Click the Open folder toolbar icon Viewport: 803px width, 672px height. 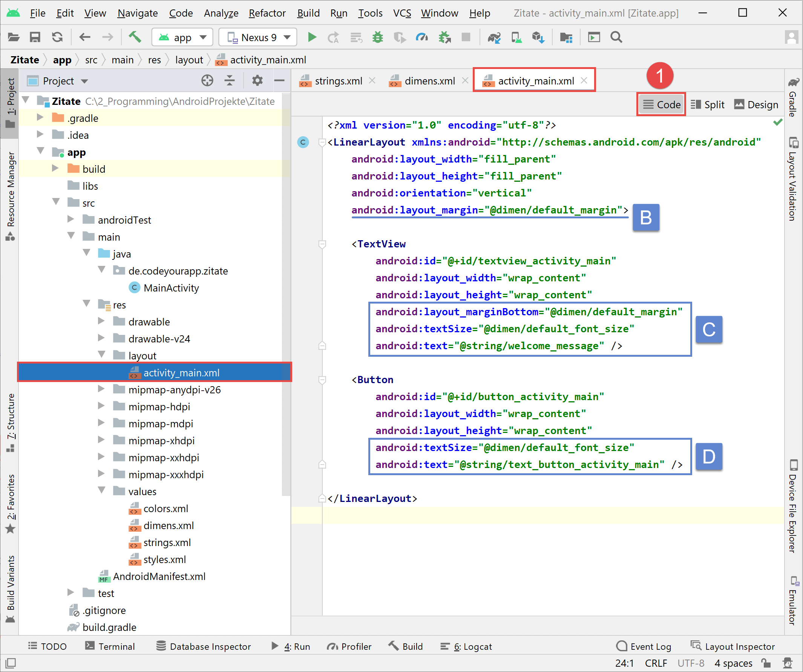click(x=14, y=37)
